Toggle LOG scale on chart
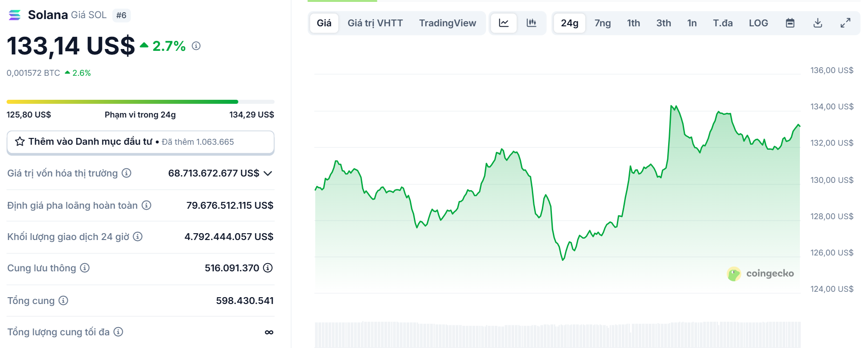 click(758, 23)
